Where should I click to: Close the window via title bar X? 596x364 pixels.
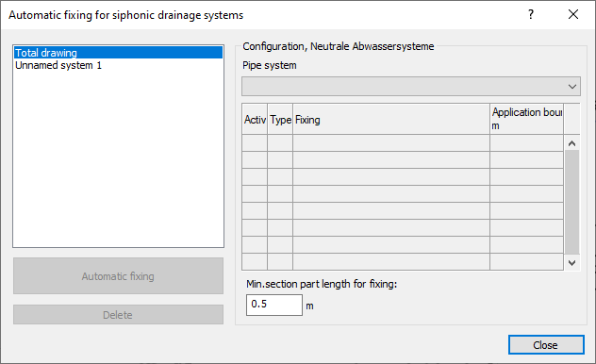tap(573, 14)
